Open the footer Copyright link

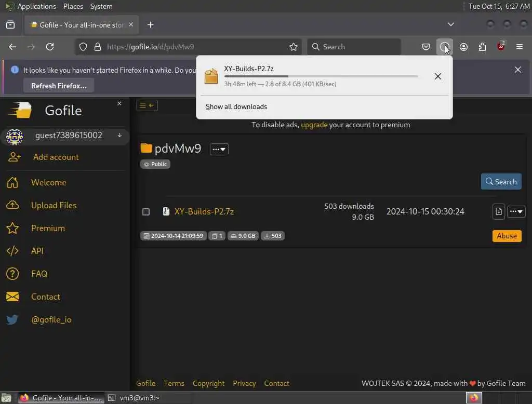click(x=209, y=383)
